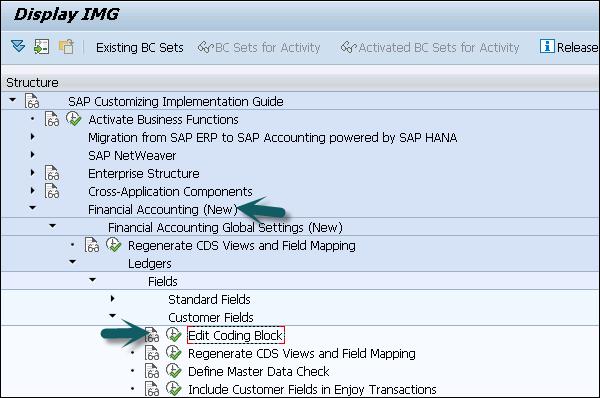Collapse the Fields node
600x398 pixels.
tap(92, 280)
